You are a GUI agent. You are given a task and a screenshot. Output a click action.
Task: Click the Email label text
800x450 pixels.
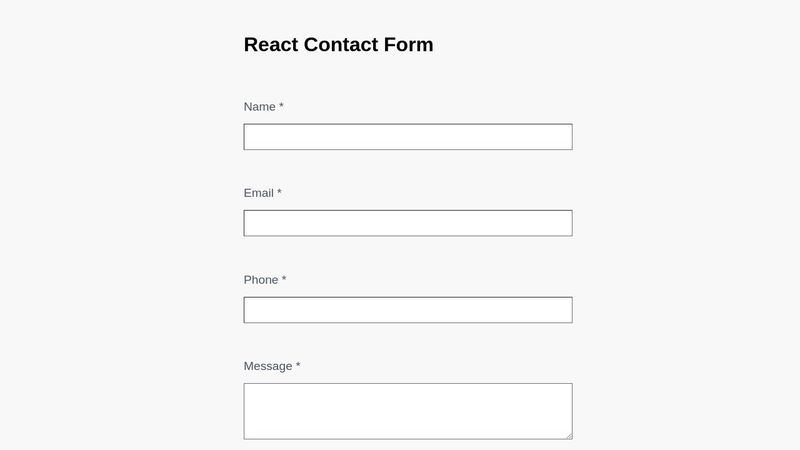coord(259,193)
